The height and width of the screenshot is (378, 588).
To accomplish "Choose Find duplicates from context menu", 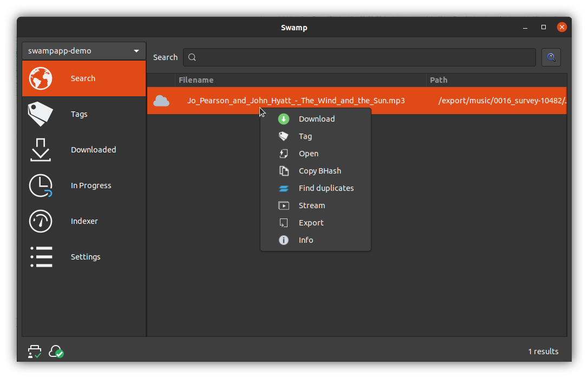I will (316, 188).
